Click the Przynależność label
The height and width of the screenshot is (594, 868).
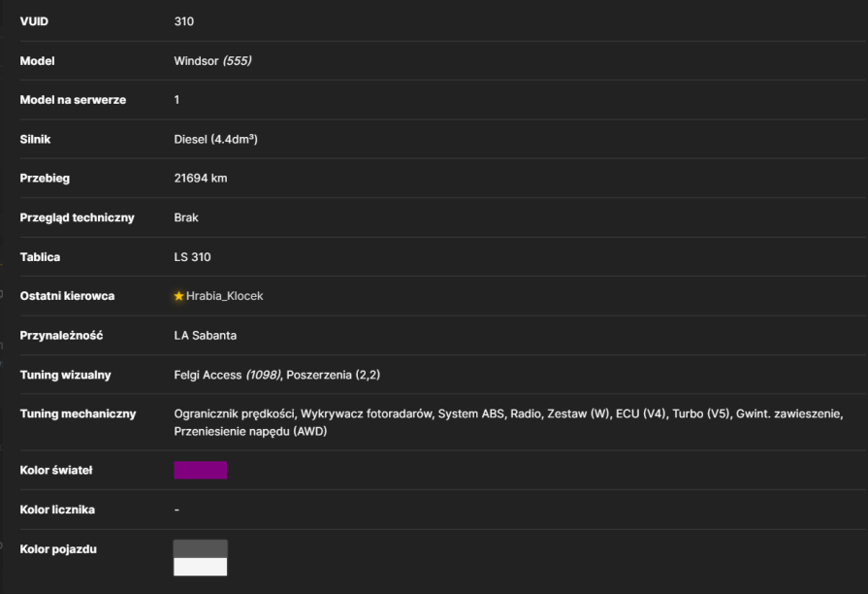(x=61, y=335)
